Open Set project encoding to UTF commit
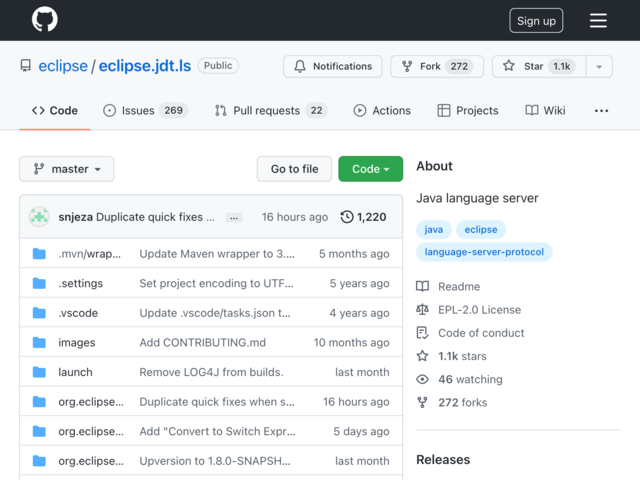 [216, 283]
